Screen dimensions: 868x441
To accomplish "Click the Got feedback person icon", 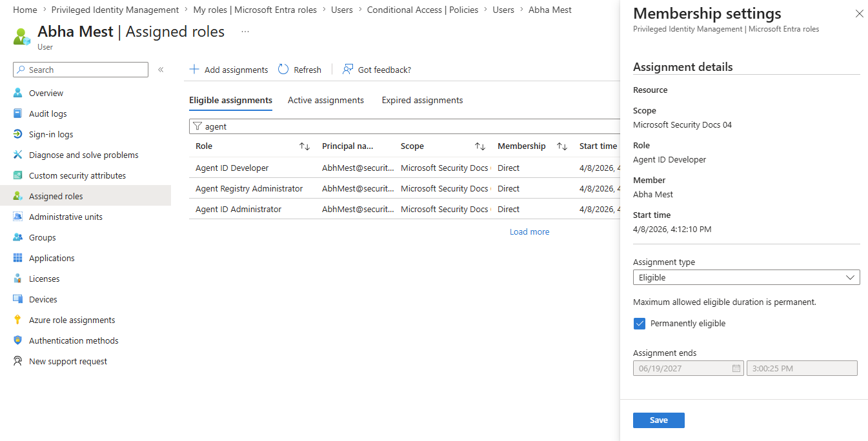I will tap(348, 70).
